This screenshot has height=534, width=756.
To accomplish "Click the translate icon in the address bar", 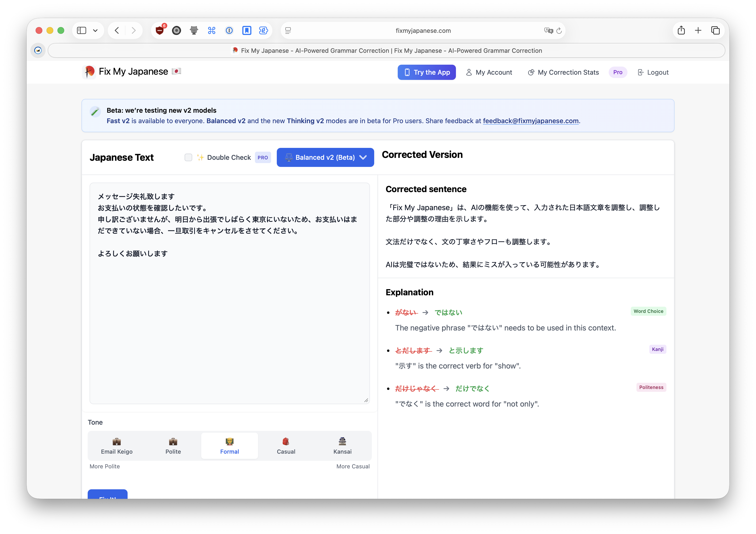I will click(x=548, y=30).
